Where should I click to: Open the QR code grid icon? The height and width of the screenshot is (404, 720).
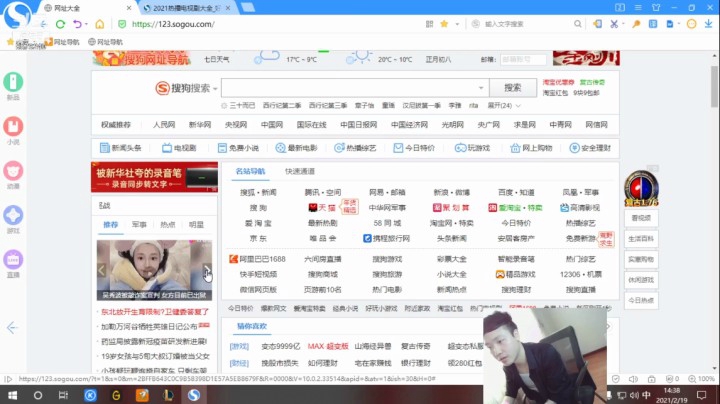(429, 24)
